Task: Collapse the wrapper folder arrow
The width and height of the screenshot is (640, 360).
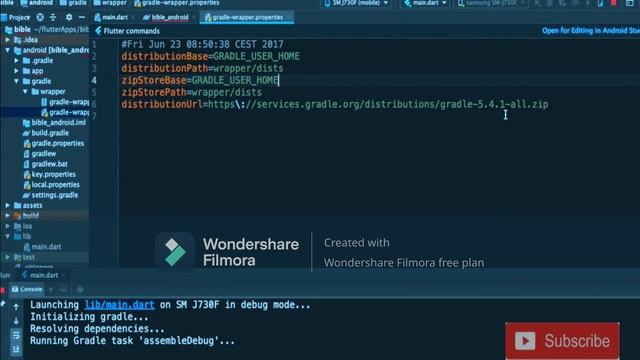Action: point(25,91)
